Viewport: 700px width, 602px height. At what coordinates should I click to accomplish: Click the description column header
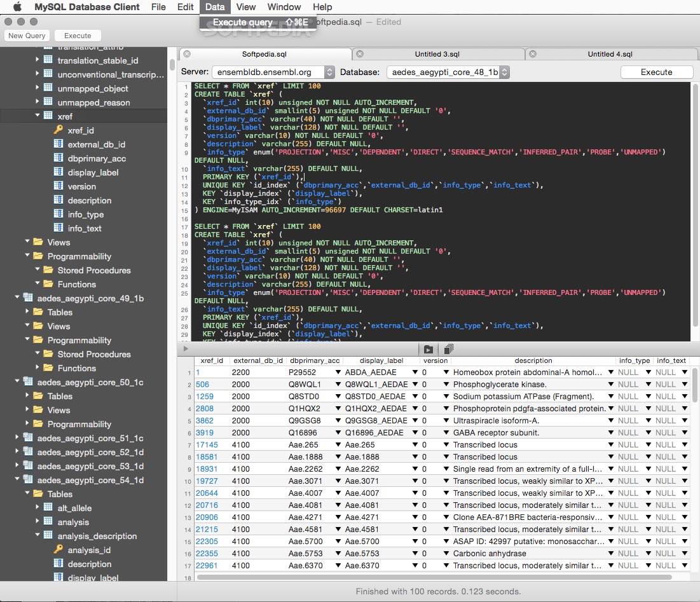(x=533, y=360)
